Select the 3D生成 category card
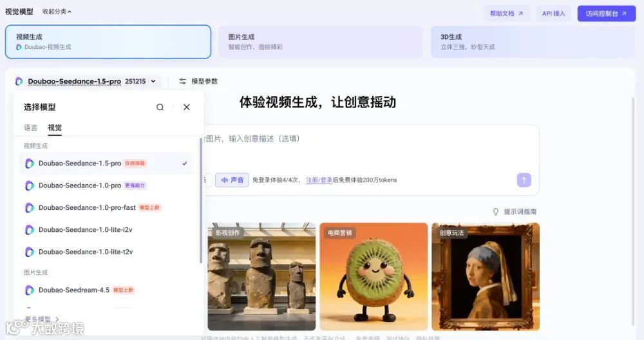The height and width of the screenshot is (340, 644). [533, 42]
